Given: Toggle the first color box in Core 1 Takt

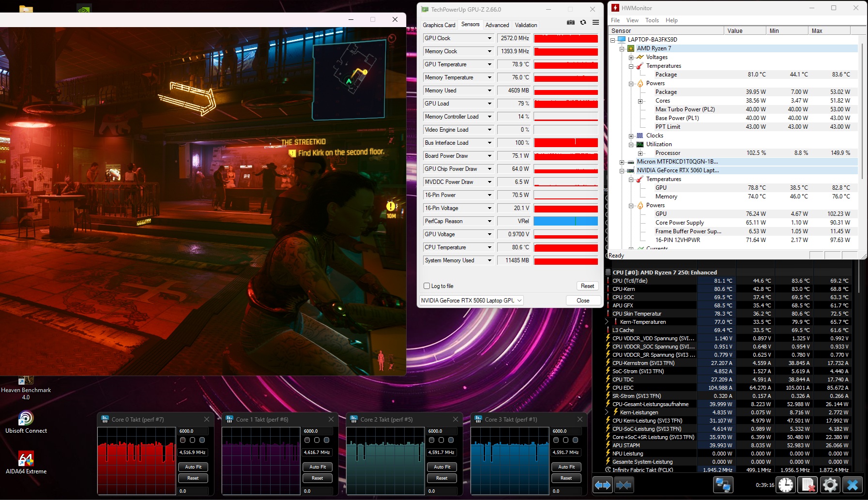Looking at the screenshot, I should pos(307,440).
